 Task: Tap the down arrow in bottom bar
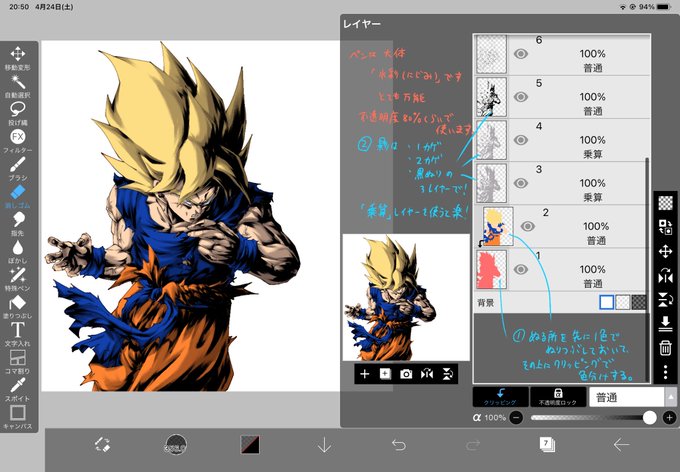click(x=324, y=445)
